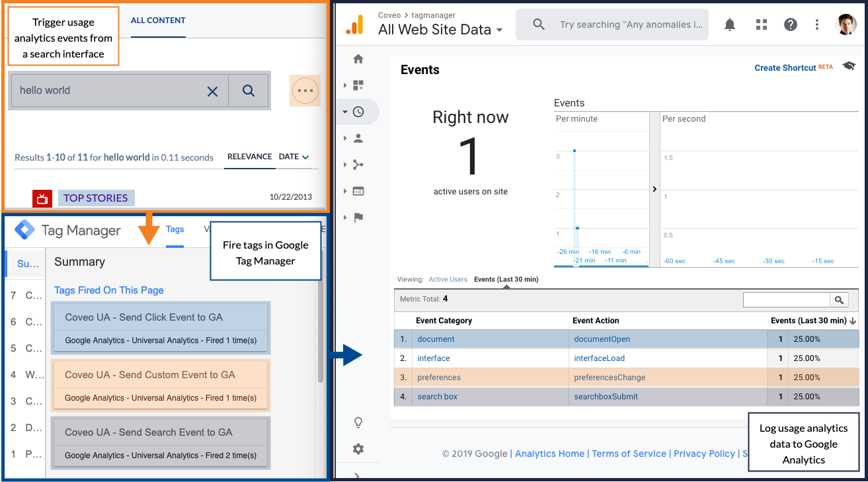Sort by Event Category column header
Viewport: 868px width, 482px height.
tap(444, 321)
